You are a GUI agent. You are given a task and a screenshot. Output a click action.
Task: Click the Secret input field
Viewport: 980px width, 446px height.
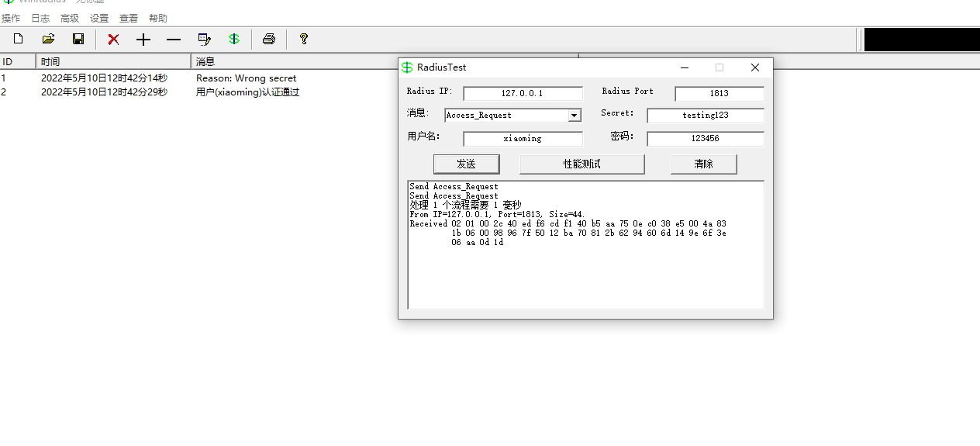pos(705,116)
